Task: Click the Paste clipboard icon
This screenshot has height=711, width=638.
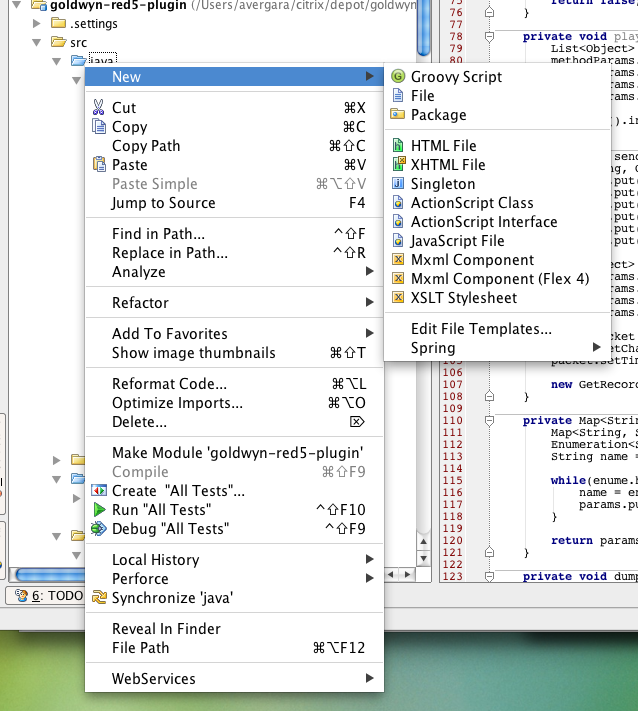Action: [99, 164]
